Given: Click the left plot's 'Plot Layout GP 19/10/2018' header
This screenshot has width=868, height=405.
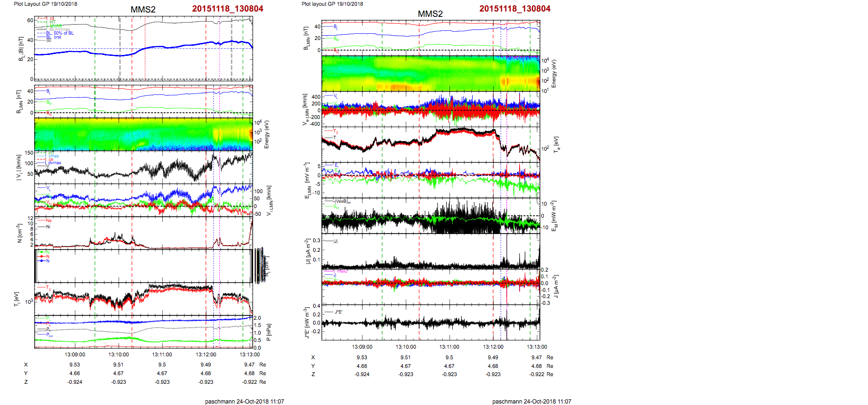Looking at the screenshot, I should (45, 4).
